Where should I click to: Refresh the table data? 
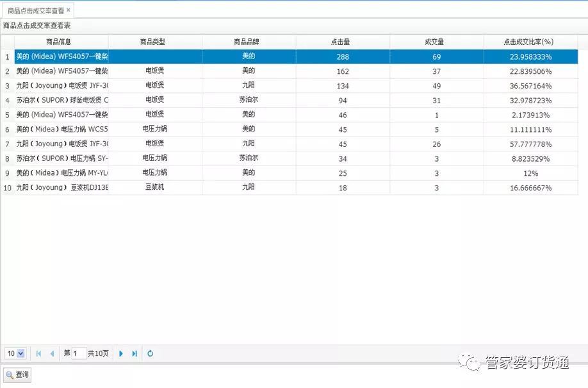point(151,353)
